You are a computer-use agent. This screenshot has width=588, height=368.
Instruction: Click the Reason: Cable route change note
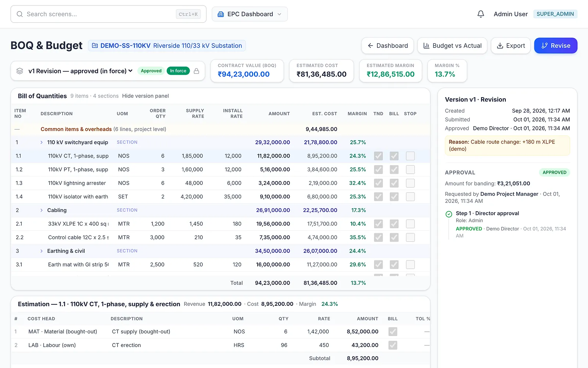click(507, 145)
